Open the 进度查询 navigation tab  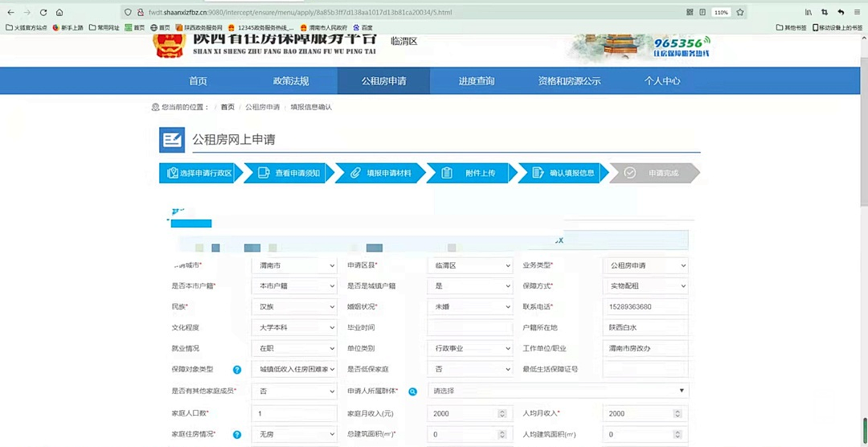point(477,81)
